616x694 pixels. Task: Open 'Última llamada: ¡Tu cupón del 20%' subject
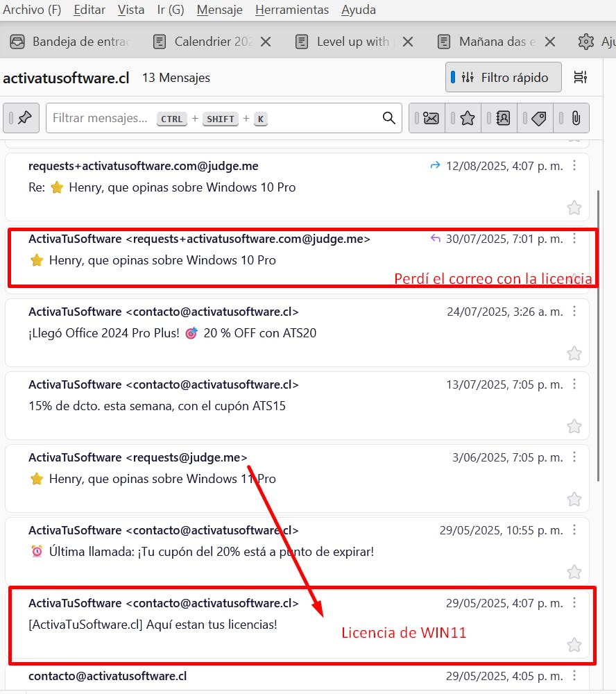[x=202, y=552]
